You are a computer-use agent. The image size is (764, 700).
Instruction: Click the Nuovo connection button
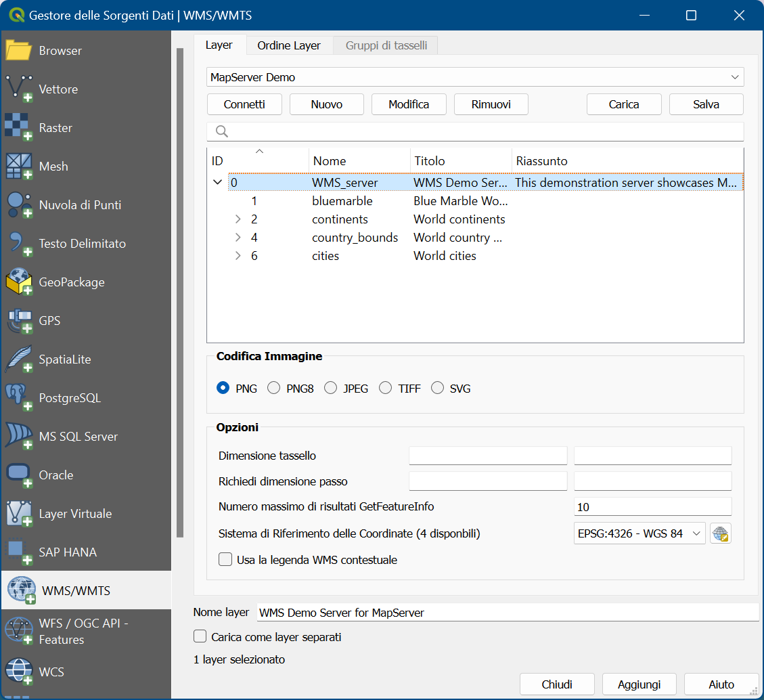[x=326, y=104]
